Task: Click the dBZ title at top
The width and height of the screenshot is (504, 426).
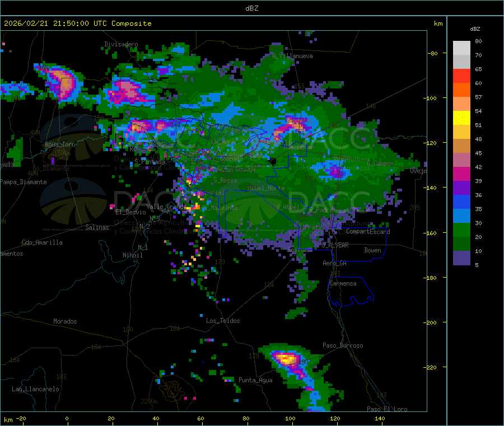Action: click(251, 8)
